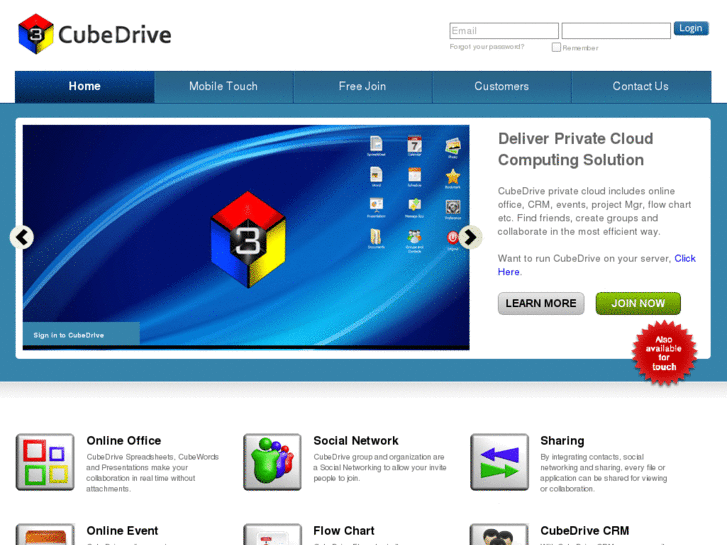
Task: Click the CubeDrive CRM people icon
Action: (499, 534)
